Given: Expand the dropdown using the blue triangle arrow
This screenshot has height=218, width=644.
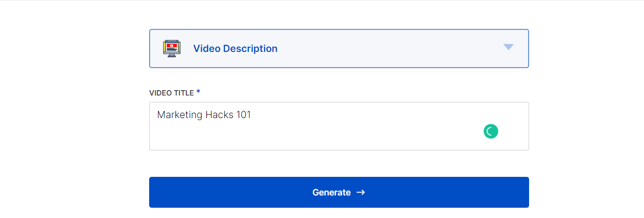Looking at the screenshot, I should tap(509, 47).
